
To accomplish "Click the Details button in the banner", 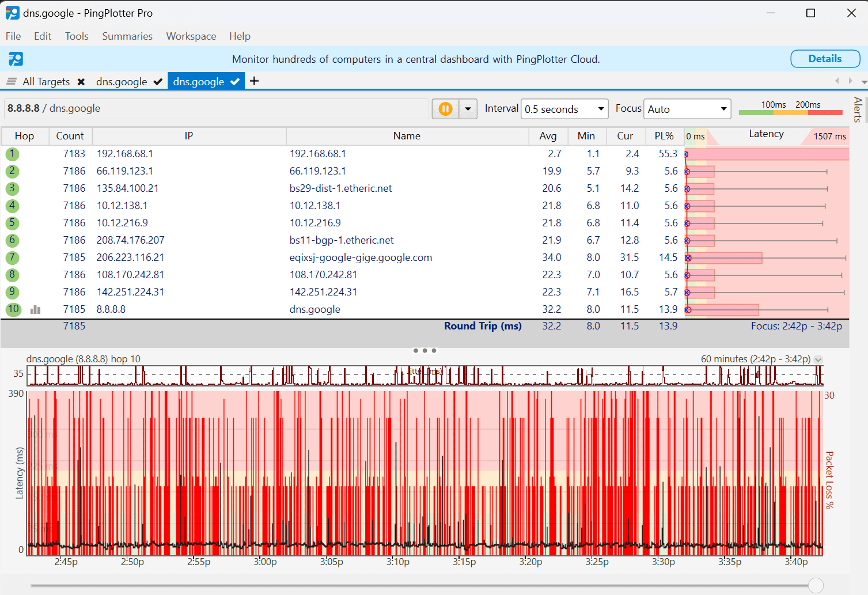I will point(825,59).
